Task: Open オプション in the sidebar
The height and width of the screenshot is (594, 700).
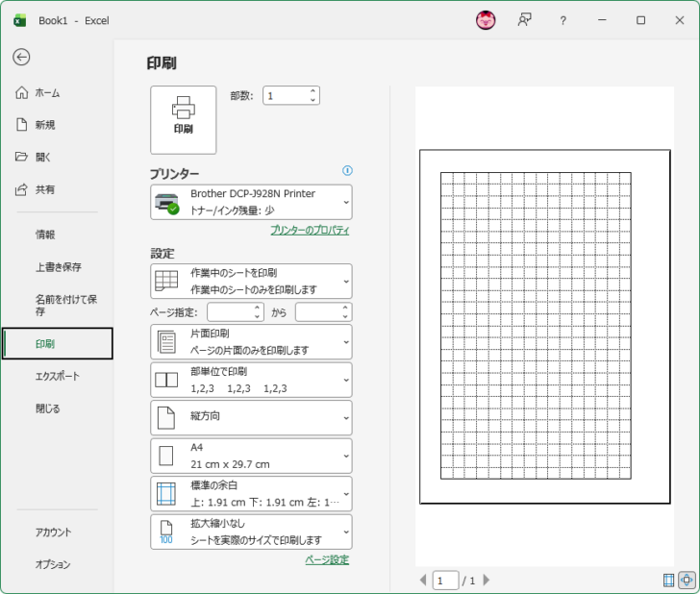Action: (x=57, y=564)
